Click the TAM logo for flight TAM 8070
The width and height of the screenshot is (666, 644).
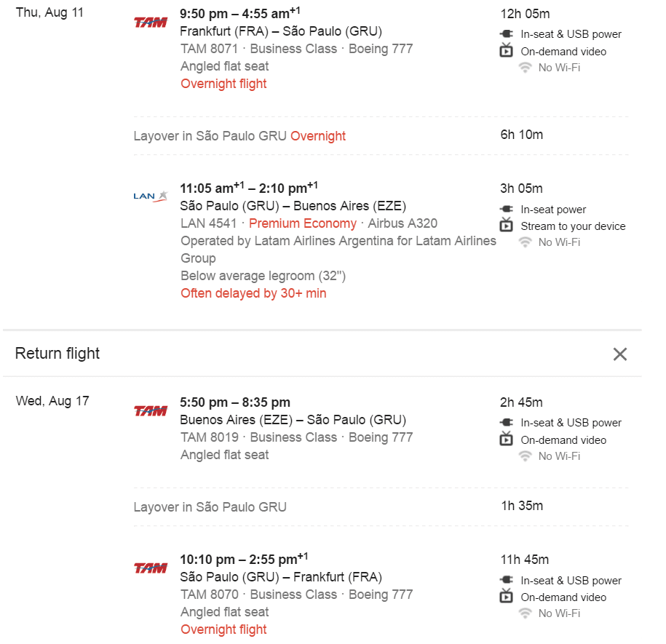click(x=151, y=568)
